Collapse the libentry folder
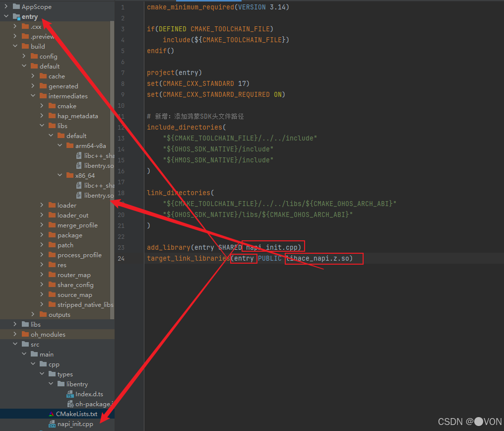504x431 pixels. 51,384
